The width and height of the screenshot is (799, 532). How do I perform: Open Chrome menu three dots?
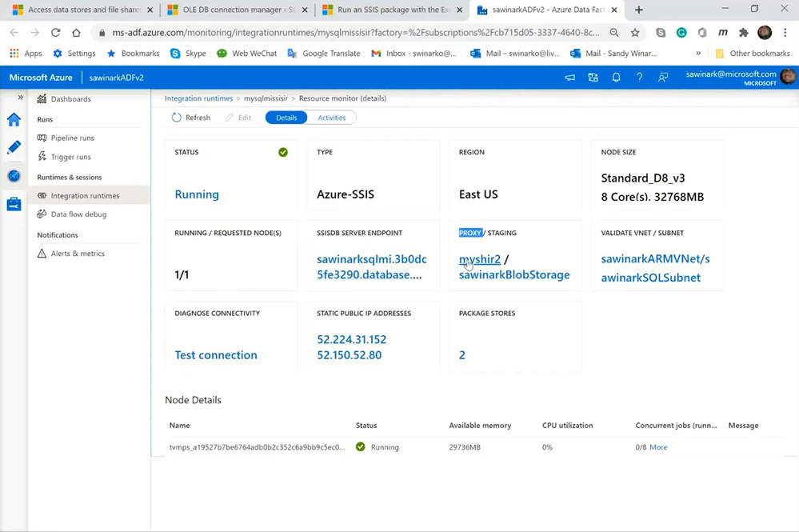[785, 33]
